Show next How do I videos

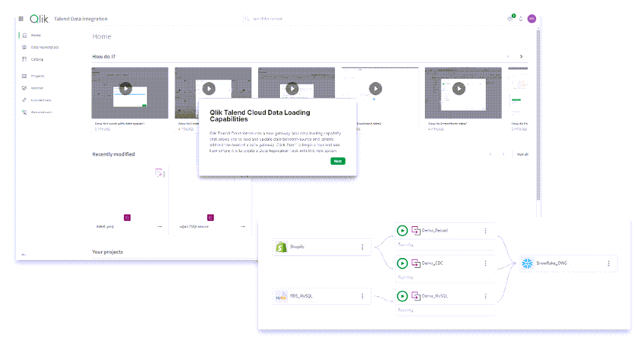tap(522, 57)
